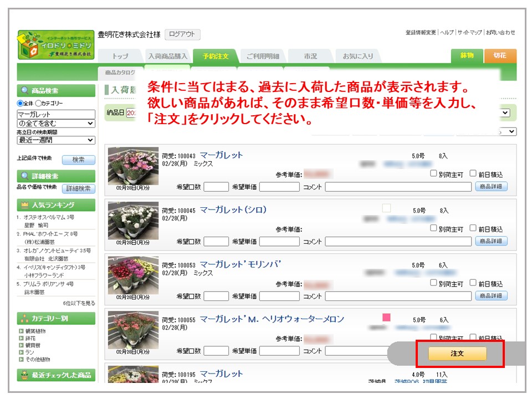The image size is (532, 399).
Task: Check 前日積込 for マーガレット(シロ)
Action: click(473, 228)
